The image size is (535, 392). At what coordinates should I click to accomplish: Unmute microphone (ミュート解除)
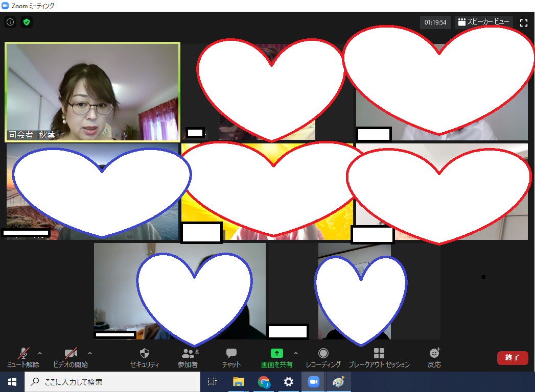pos(23,358)
